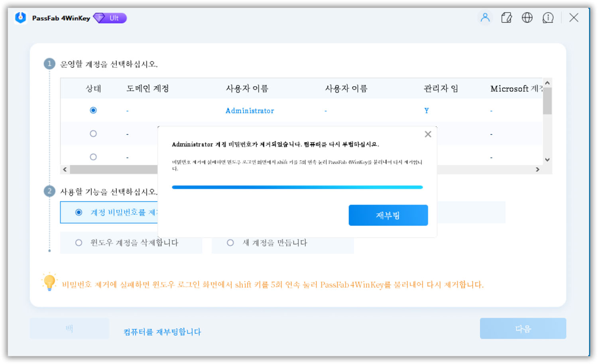Click the Administrator username link
The height and width of the screenshot is (364, 598).
tap(250, 110)
